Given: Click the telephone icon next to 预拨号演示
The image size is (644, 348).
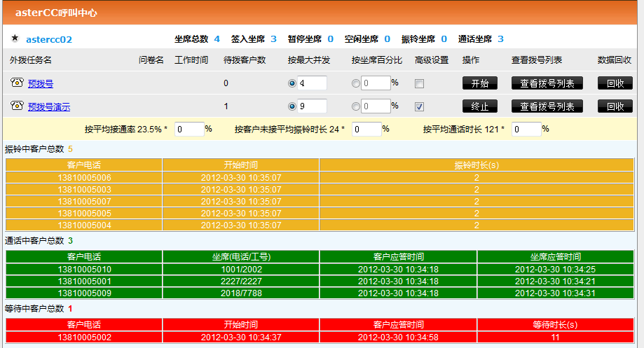Looking at the screenshot, I should click(x=17, y=106).
